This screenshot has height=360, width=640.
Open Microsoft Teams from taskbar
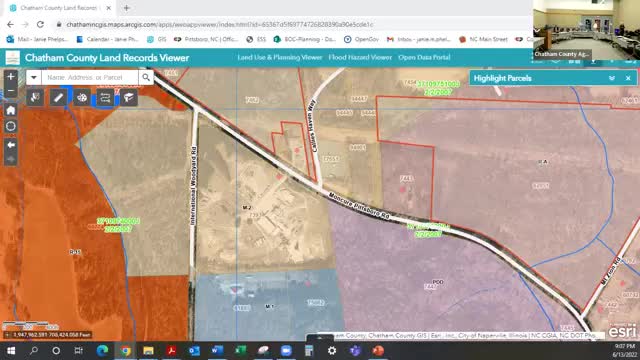(355, 351)
